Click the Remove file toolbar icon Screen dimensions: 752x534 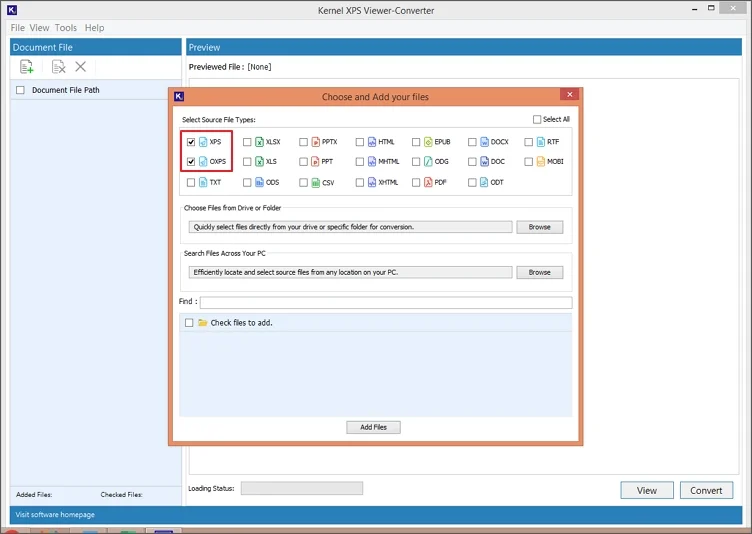[59, 67]
